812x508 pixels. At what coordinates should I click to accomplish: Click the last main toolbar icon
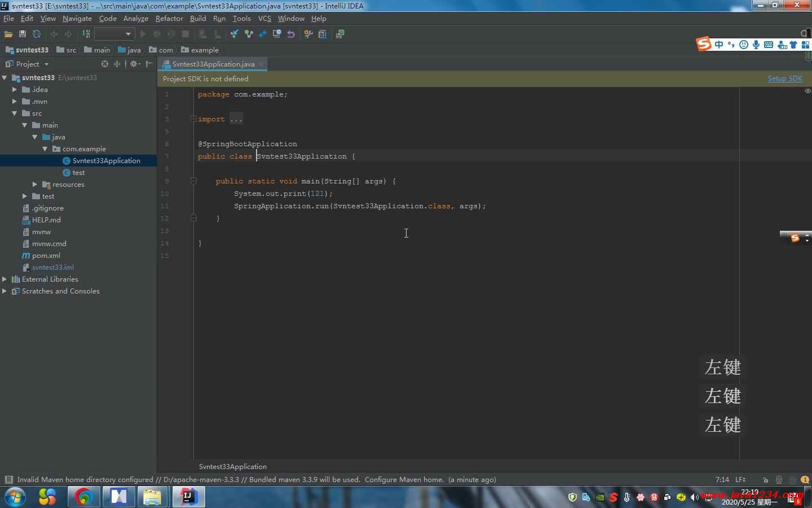(340, 34)
